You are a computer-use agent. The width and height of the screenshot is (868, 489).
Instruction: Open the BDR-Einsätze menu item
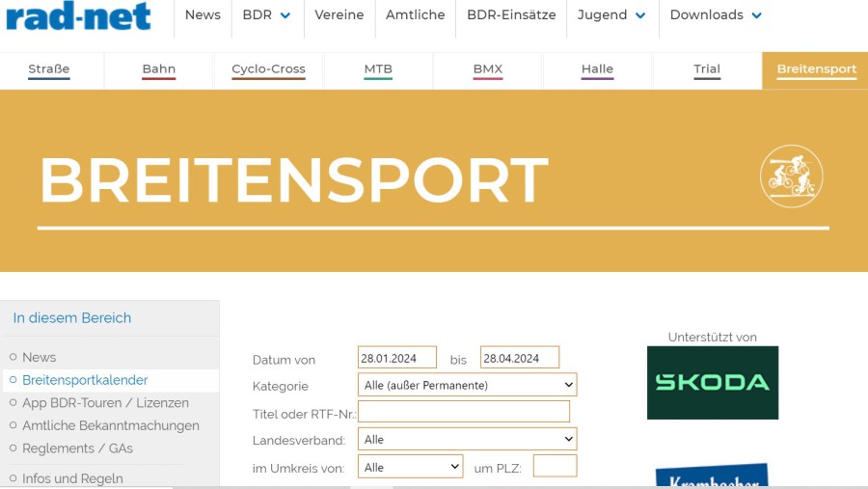(x=511, y=15)
